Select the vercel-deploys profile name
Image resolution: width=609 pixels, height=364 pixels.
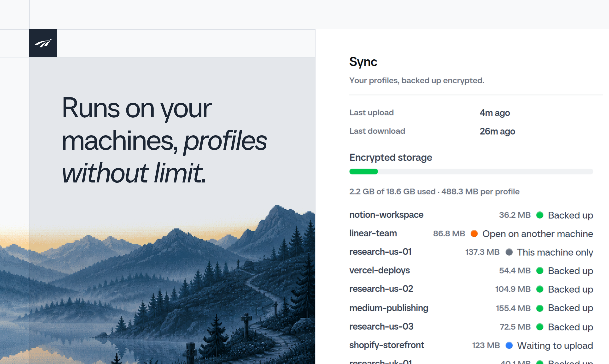pos(379,270)
